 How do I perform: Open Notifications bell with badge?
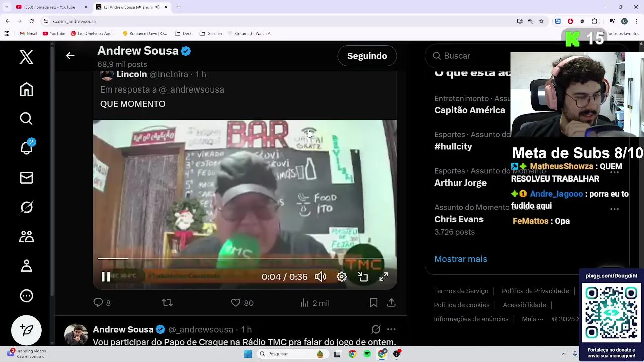pyautogui.click(x=26, y=147)
